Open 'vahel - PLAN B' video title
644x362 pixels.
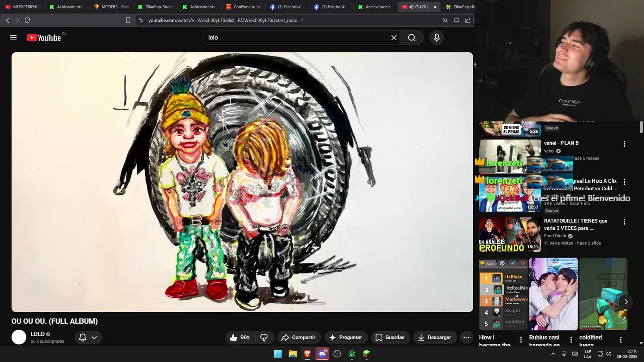click(x=561, y=143)
